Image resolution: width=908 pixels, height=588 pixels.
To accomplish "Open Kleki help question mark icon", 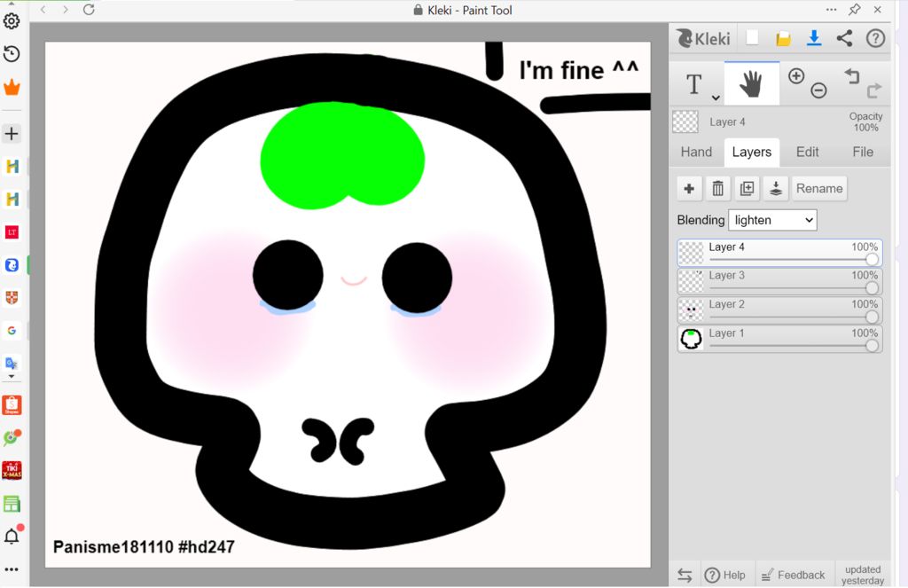I will (x=875, y=38).
